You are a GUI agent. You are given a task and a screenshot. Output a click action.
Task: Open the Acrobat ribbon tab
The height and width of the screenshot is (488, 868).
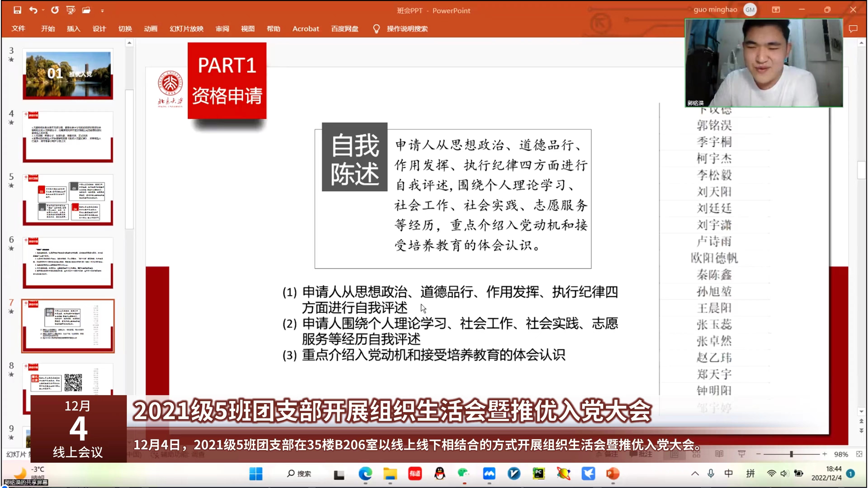click(x=306, y=29)
